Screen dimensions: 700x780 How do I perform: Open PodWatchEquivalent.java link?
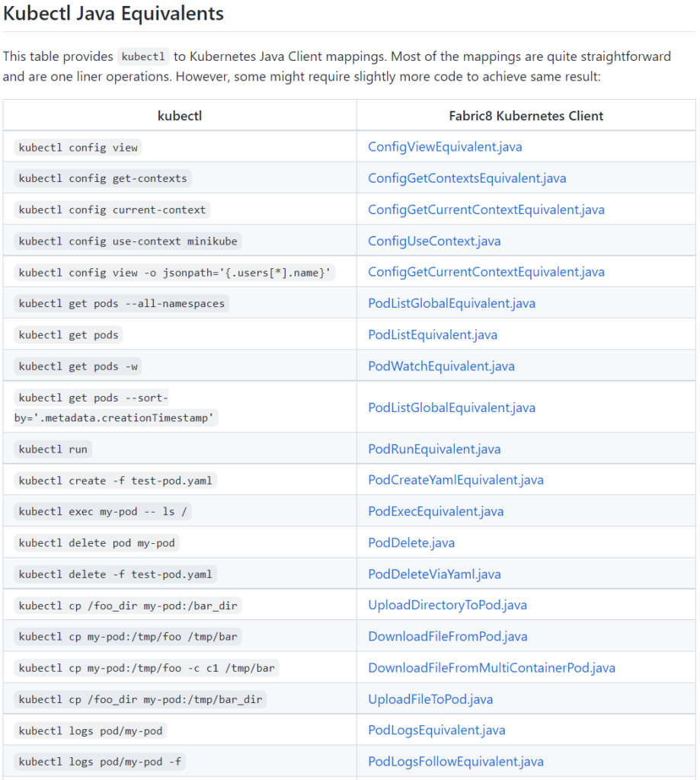(441, 366)
